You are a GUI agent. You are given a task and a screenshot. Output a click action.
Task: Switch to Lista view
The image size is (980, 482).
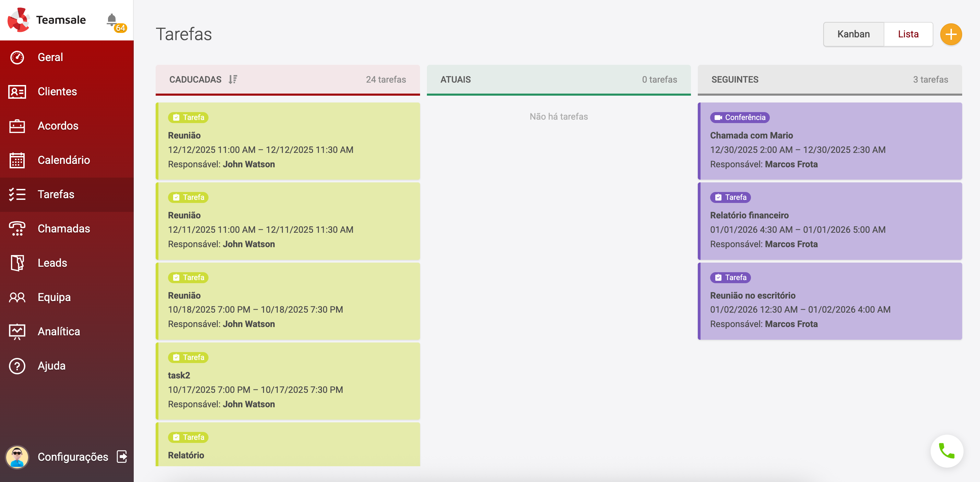(x=908, y=34)
